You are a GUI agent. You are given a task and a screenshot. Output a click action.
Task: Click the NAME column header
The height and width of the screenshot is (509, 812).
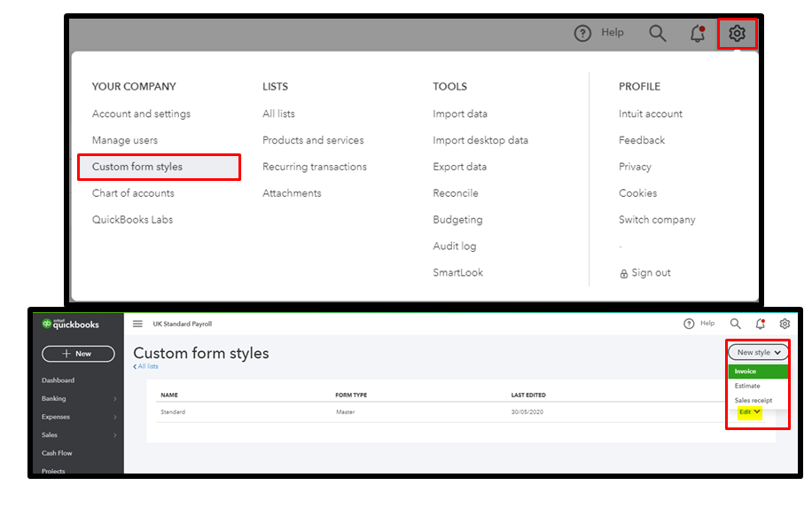(x=168, y=395)
